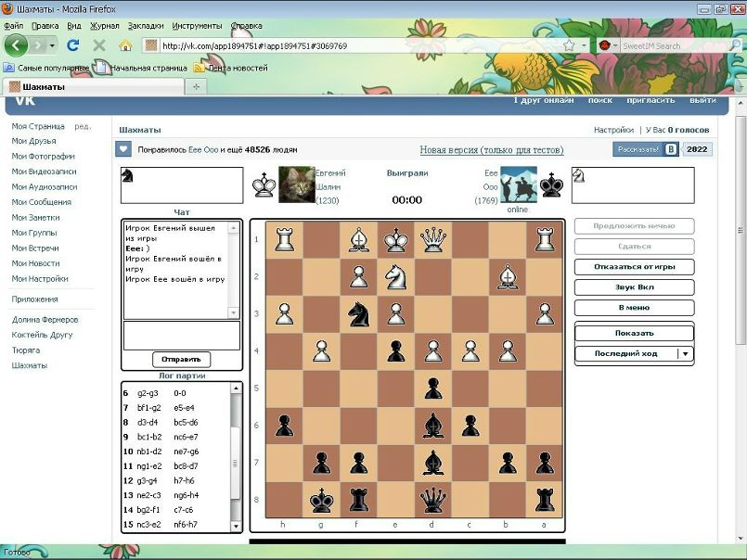
Task: Select the white bishop on b2
Action: click(508, 277)
